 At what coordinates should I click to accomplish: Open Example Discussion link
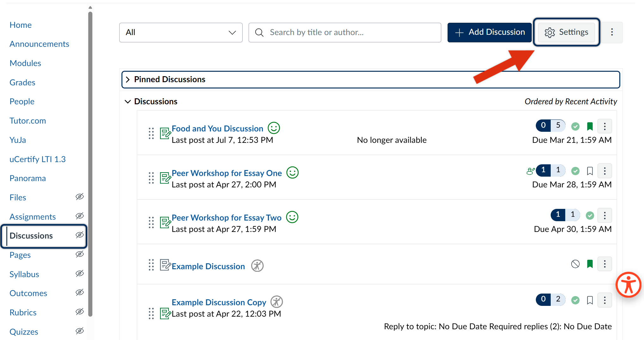click(x=208, y=266)
